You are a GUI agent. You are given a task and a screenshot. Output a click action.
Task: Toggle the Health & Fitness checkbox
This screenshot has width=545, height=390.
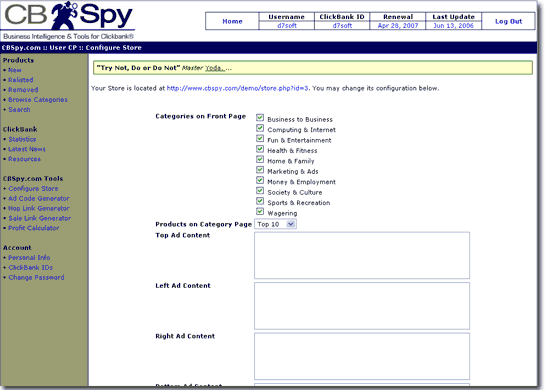(x=260, y=149)
